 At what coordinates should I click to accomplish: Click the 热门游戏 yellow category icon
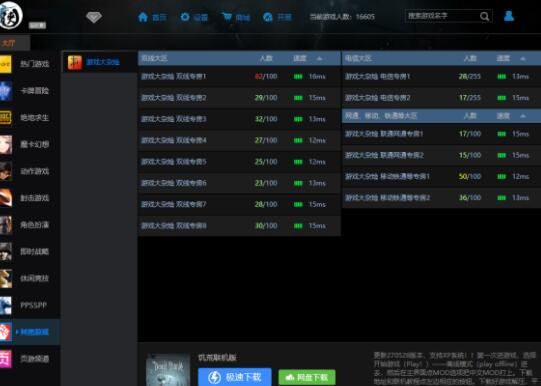click(6, 64)
